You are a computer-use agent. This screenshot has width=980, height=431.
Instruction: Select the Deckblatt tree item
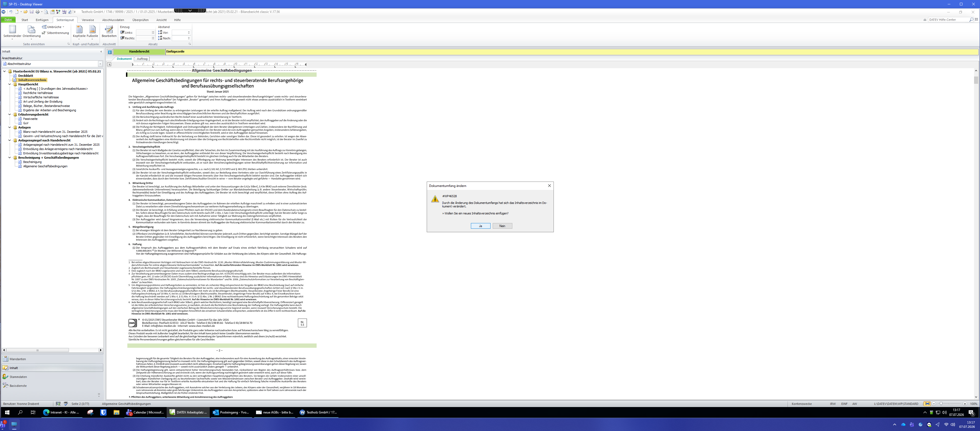click(x=26, y=76)
